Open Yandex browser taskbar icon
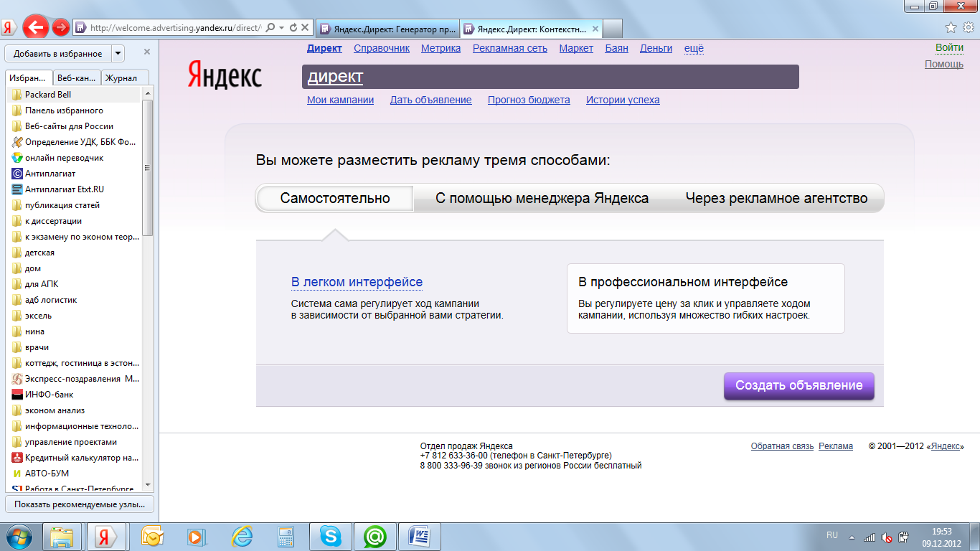Screen dimensions: 980x551 [106, 537]
